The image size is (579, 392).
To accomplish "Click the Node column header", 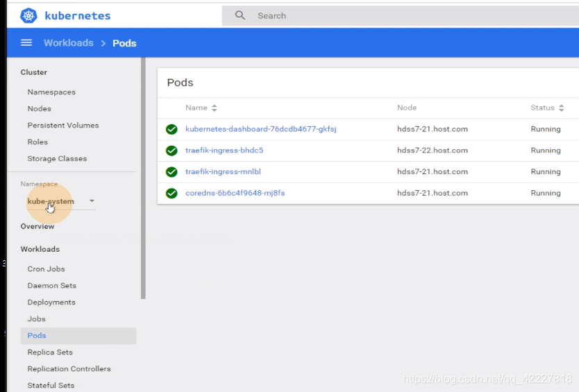I will 407,108.
